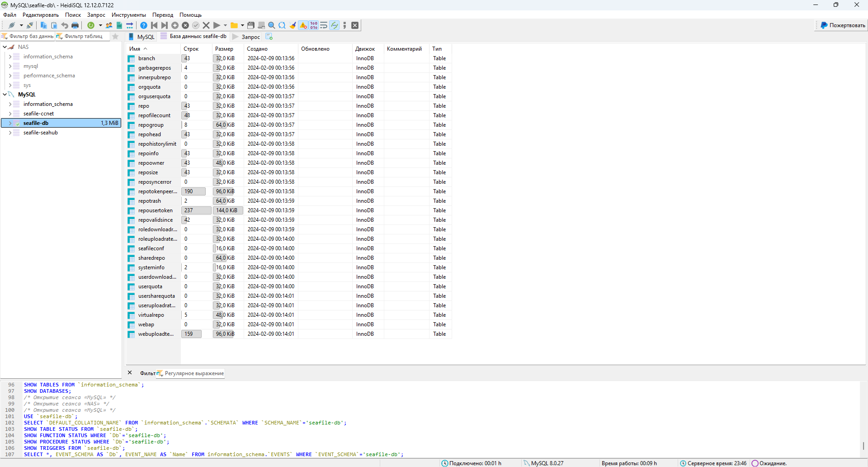Refresh using the green circular arrow icon
The image size is (868, 467).
90,25
